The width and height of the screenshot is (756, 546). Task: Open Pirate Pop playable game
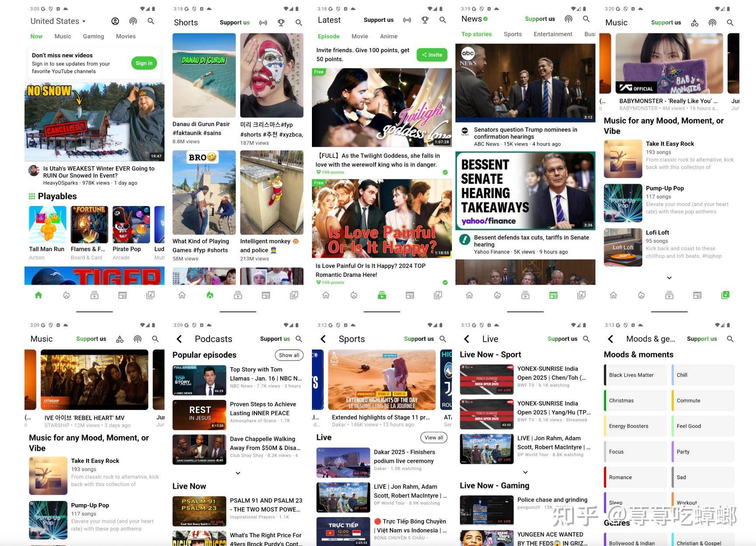click(x=131, y=233)
